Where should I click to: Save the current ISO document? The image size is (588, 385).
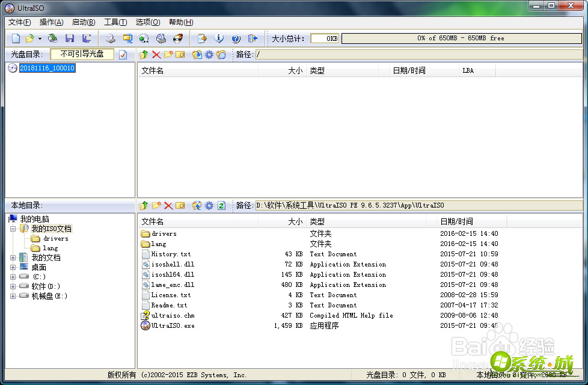tap(70, 38)
